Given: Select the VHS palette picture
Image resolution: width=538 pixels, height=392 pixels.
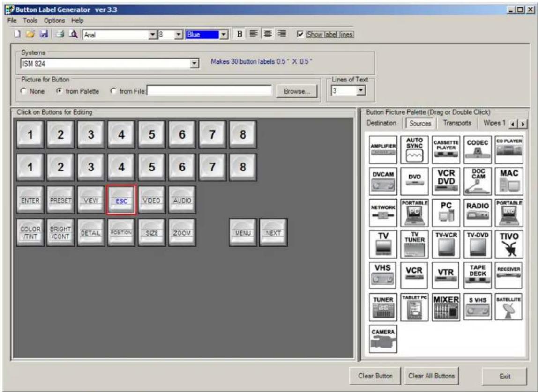Looking at the screenshot, I should coord(383,275).
